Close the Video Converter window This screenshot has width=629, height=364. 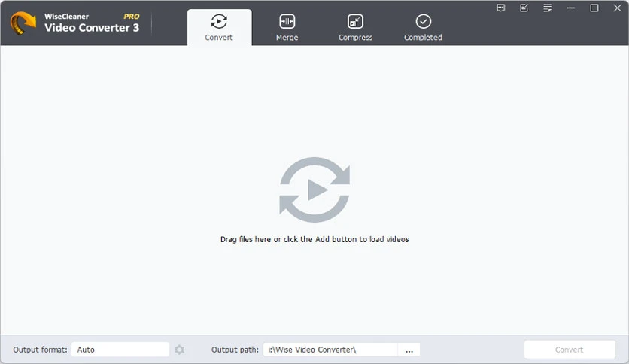tap(618, 8)
